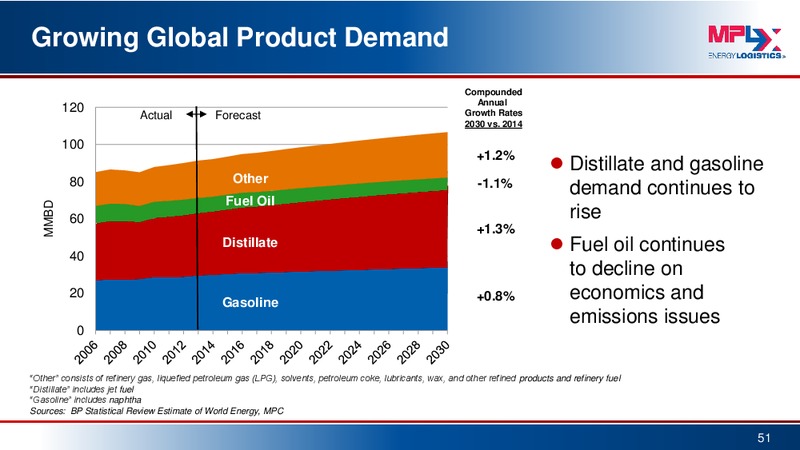Click the '2022' x-axis label
800x450 pixels.
click(321, 353)
